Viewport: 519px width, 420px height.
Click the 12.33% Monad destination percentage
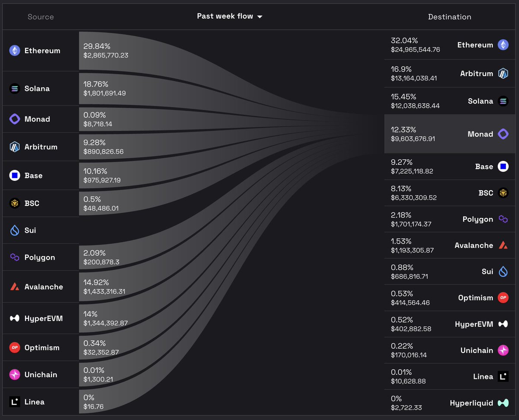(404, 130)
